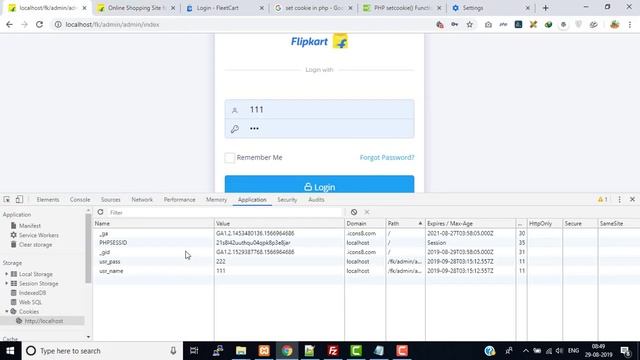The width and height of the screenshot is (640, 360).
Task: Switch to the Memory devtools tab
Action: 216,200
